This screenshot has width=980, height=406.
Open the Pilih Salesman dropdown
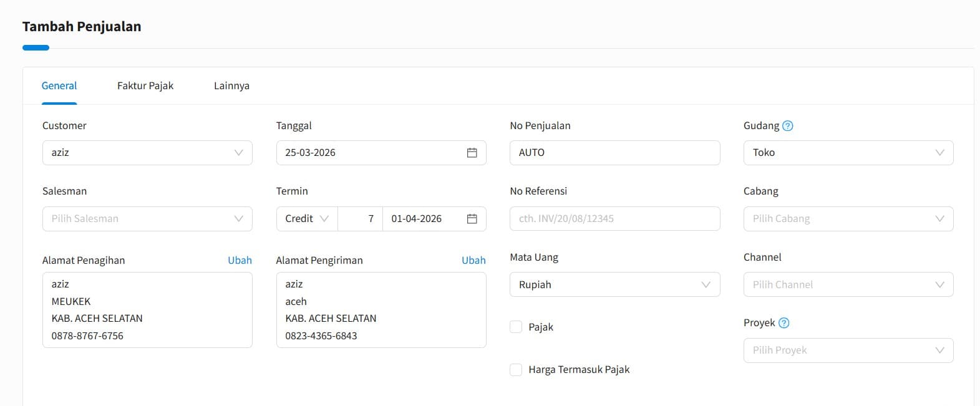147,219
